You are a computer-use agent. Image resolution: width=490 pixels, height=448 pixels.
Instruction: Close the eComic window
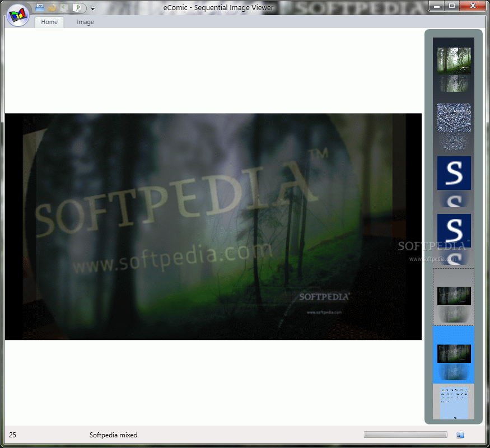(x=473, y=6)
